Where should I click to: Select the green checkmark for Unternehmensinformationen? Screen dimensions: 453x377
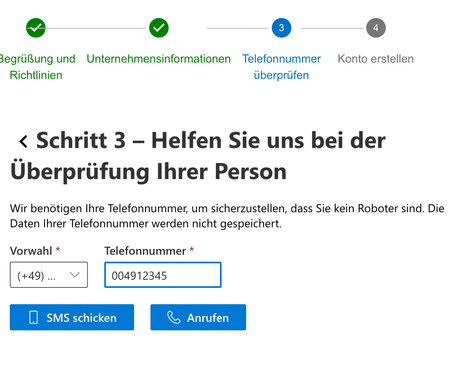(x=159, y=28)
